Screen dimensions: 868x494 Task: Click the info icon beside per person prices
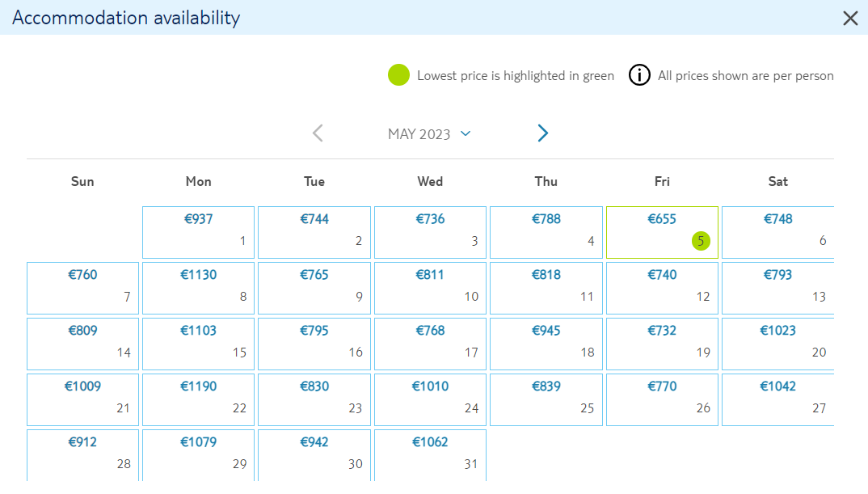coord(639,74)
